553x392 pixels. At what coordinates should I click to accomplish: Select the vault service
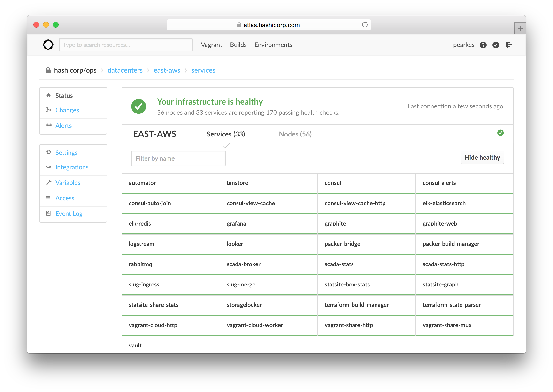tap(171, 345)
